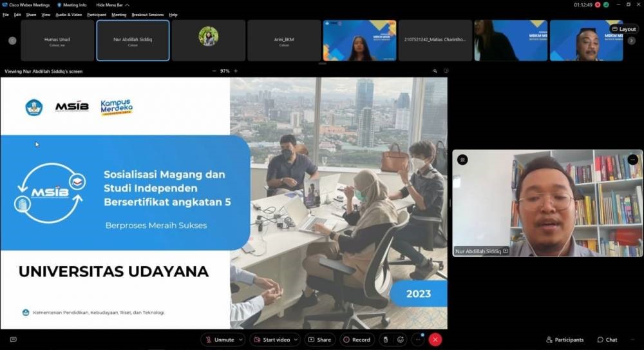Open the Help menu
This screenshot has height=350, width=644.
(x=173, y=15)
